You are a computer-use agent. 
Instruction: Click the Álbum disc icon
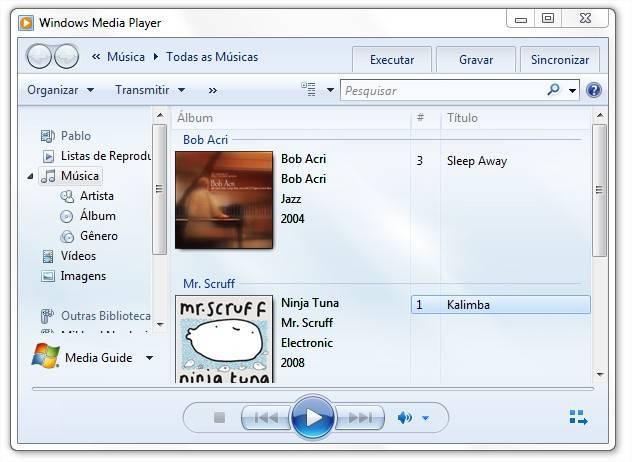click(67, 216)
